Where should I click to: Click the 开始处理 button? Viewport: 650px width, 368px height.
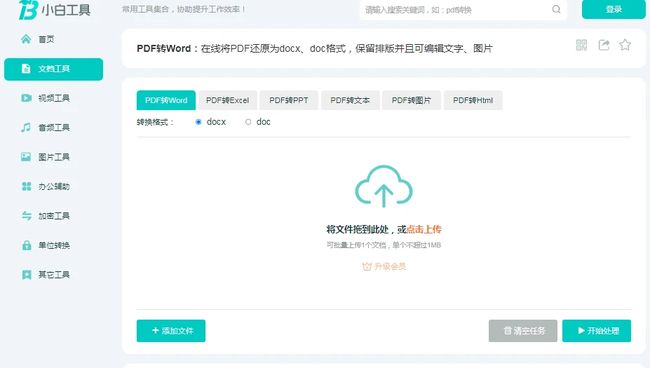tap(597, 331)
